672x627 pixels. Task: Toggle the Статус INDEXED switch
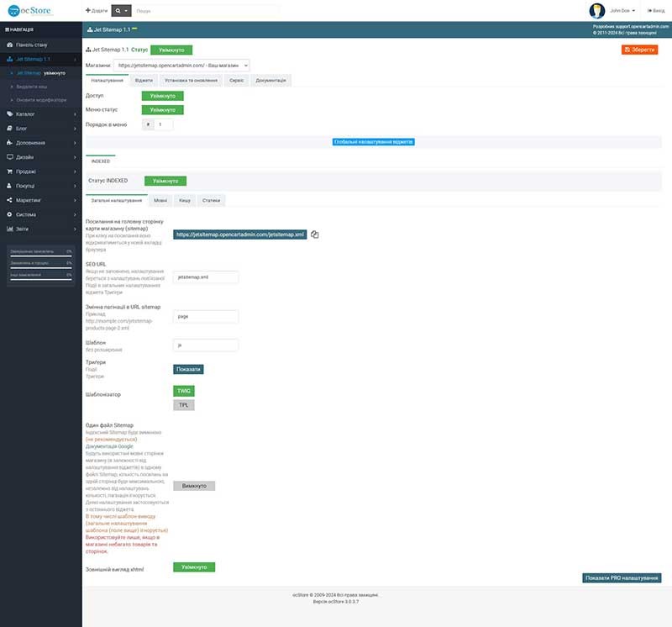(165, 181)
